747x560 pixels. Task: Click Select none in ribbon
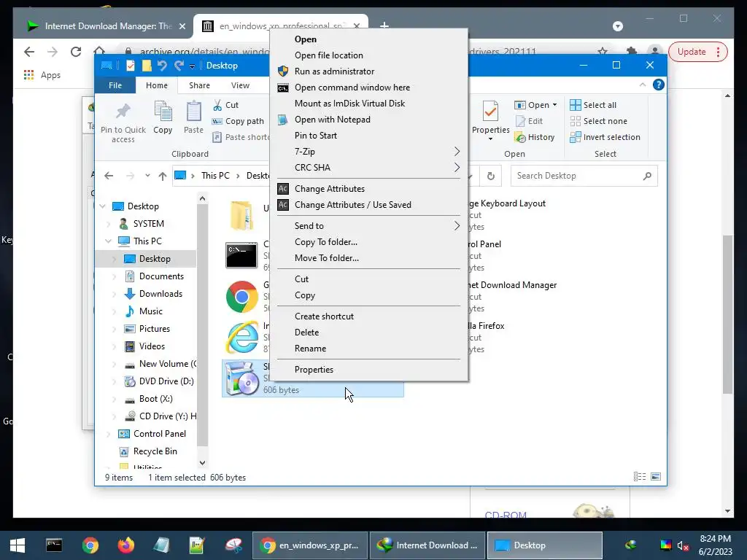[598, 121]
